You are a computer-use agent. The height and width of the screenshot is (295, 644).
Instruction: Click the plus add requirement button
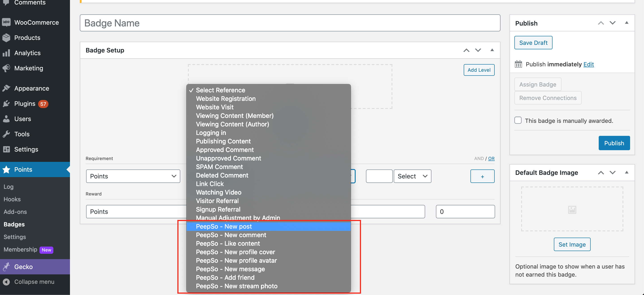(482, 176)
